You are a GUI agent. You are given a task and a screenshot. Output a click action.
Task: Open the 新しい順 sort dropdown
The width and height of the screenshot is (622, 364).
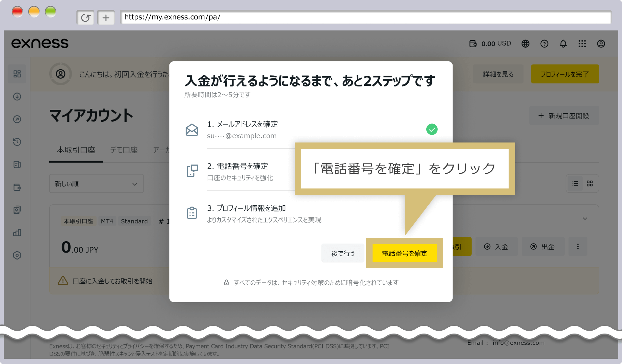click(97, 184)
